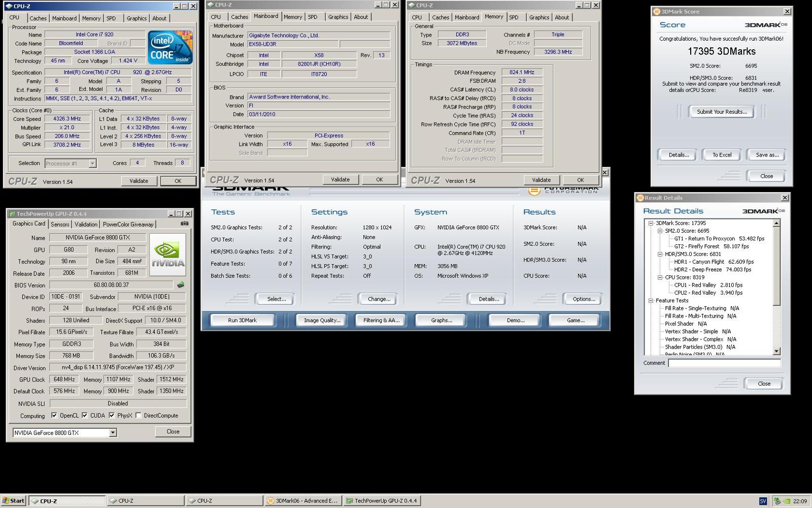The height and width of the screenshot is (508, 812).
Task: Collapse the CPU Score 8319 tree node
Action: (x=660, y=277)
